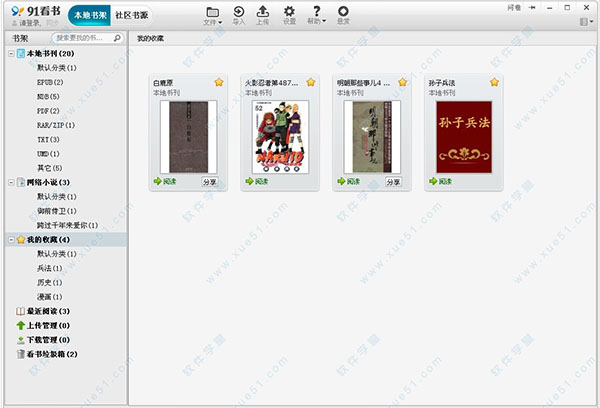Select NDB (5) category
The height and width of the screenshot is (408, 600).
click(48, 96)
